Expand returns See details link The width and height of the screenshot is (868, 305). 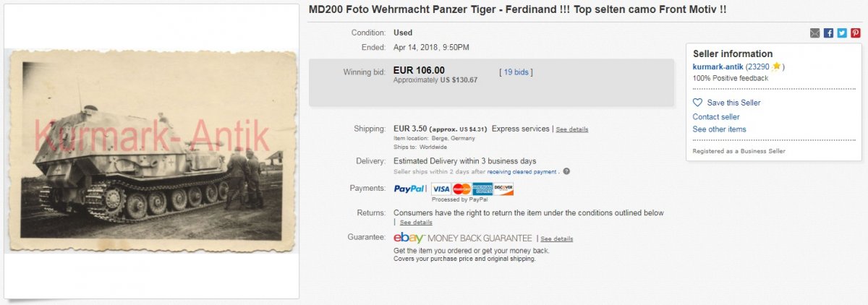(x=416, y=223)
